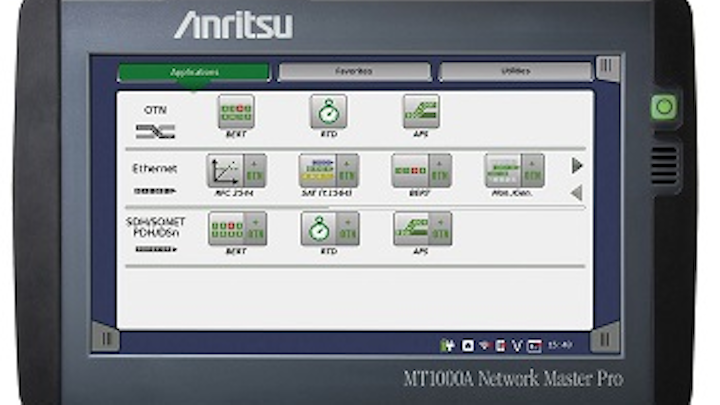Add OTN to Ethernet SAT Y.1564
720x405 pixels.
(348, 171)
